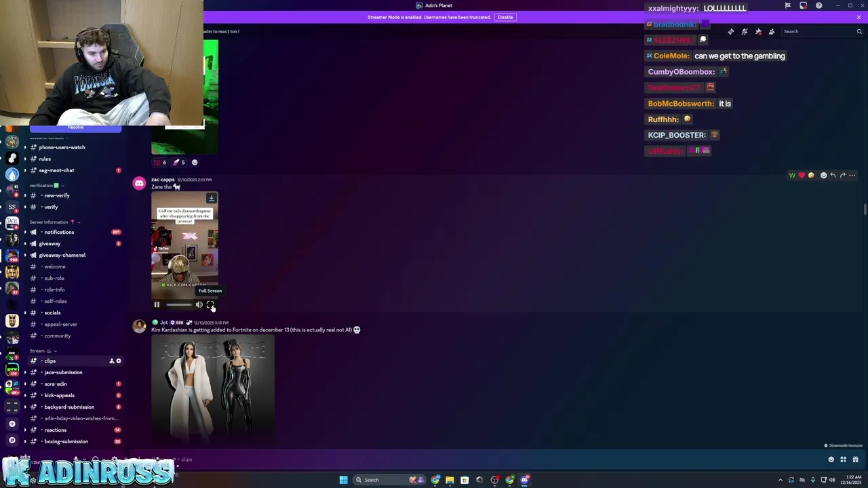Download the zac capps video

coord(211,198)
